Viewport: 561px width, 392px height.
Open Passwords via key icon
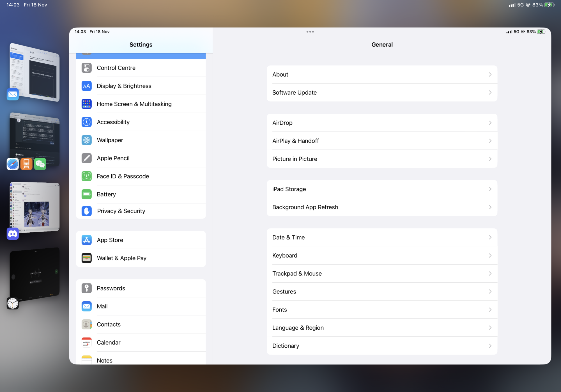(x=86, y=288)
